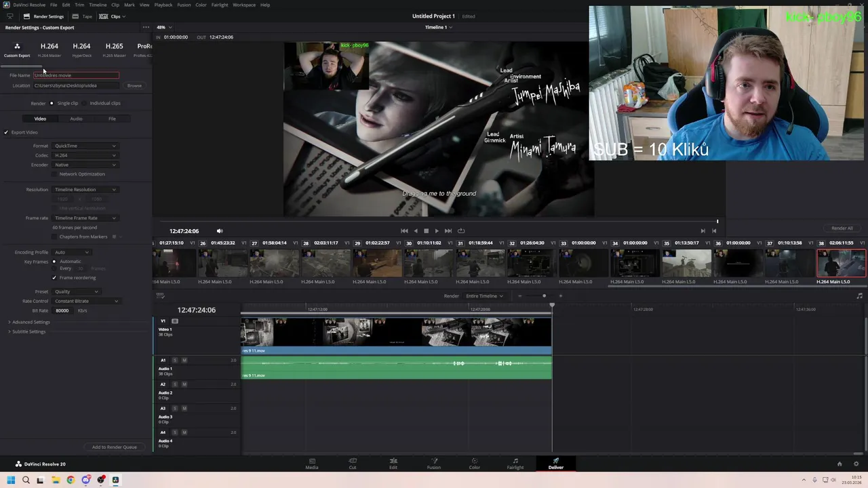868x488 pixels.
Task: Open render settings three-dot options menu
Action: 145,27
